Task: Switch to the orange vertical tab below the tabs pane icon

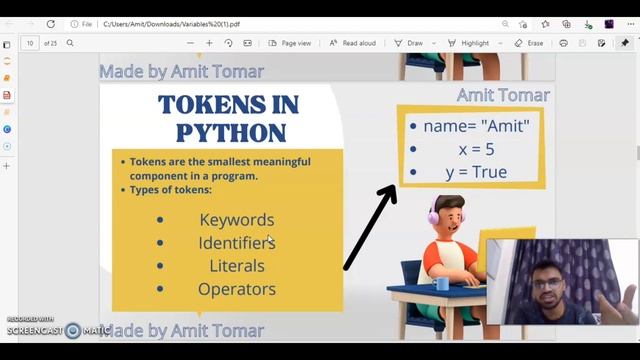Action: click(7, 61)
